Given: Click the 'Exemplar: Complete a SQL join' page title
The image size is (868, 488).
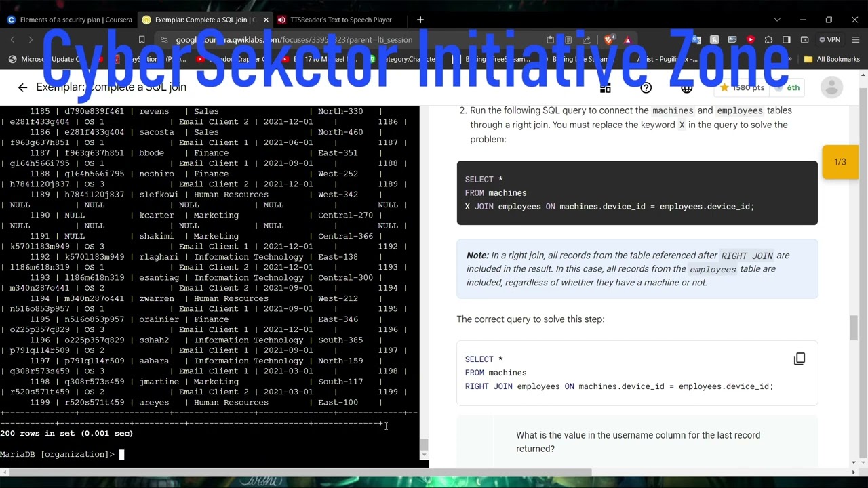Looking at the screenshot, I should pos(111,87).
